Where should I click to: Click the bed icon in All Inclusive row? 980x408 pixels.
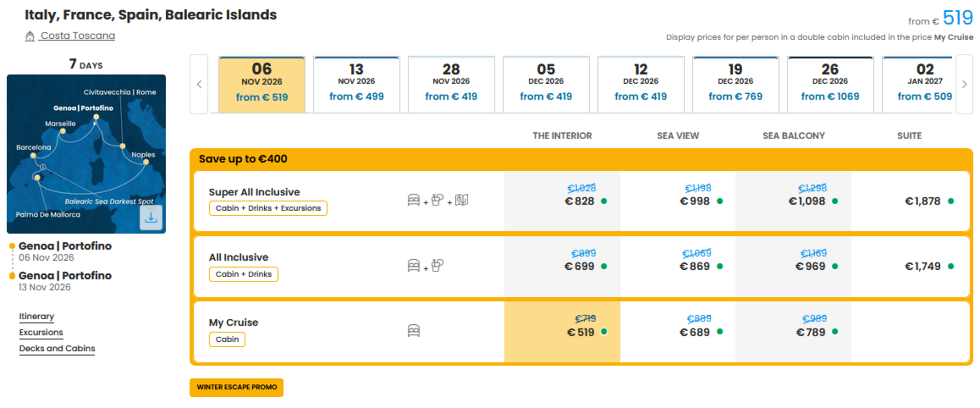(x=414, y=265)
